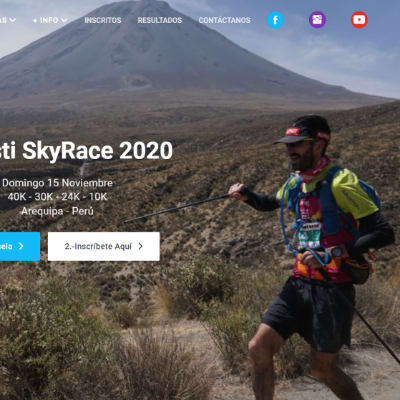Screen dimensions: 400x400
Task: Expand the + INFO dropdown menu
Action: coord(50,20)
